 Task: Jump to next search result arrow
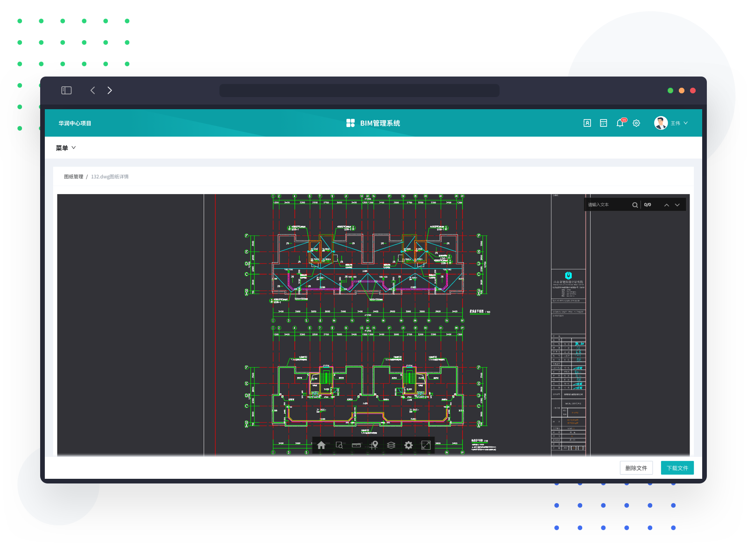[677, 205]
